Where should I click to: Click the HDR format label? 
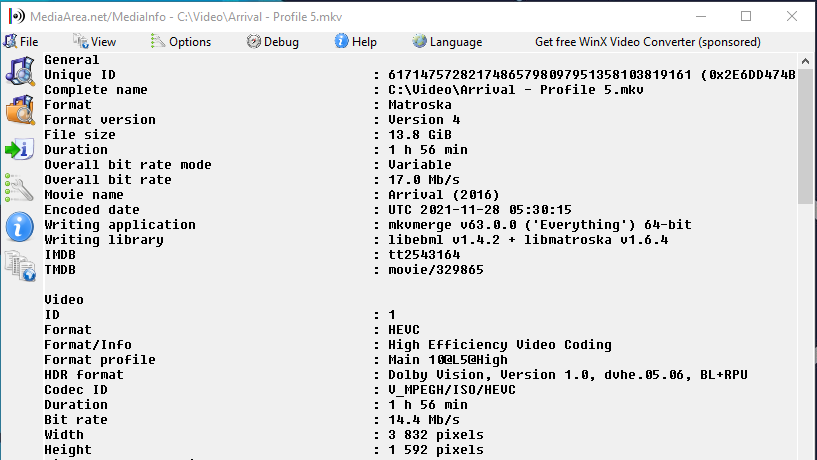pos(84,375)
